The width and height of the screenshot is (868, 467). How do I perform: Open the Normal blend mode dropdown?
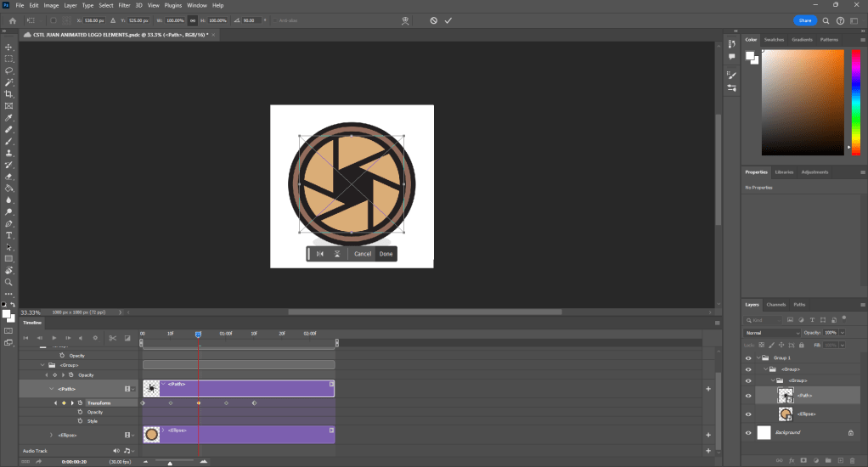[772, 332]
